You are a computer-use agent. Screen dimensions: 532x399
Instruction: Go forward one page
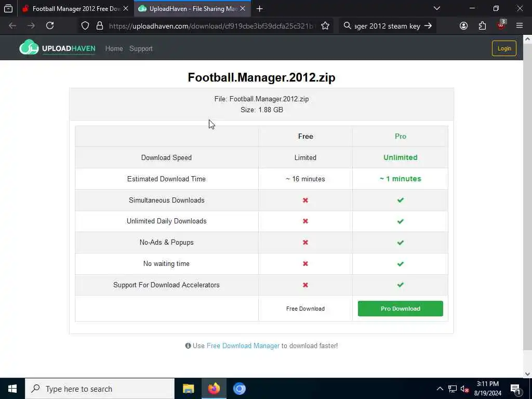click(x=31, y=26)
